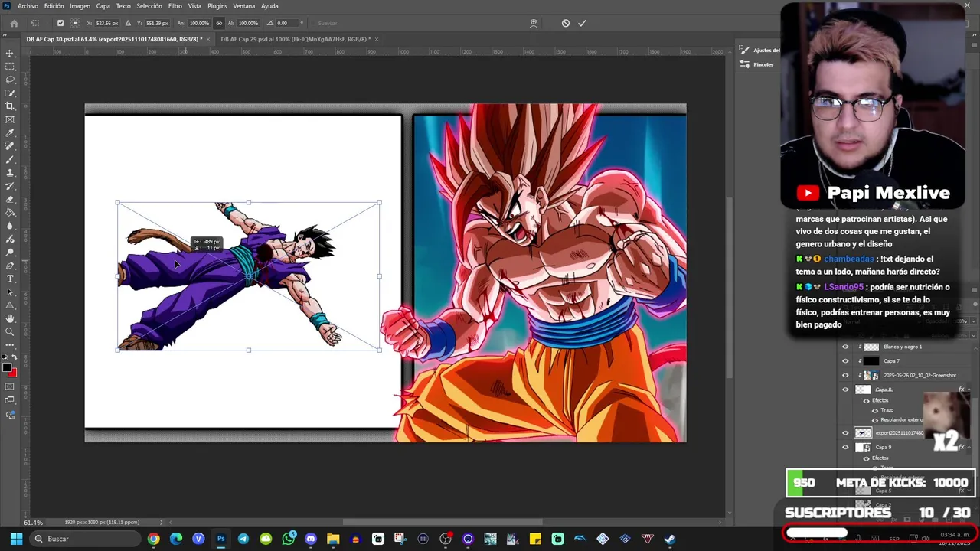
Task: Click the Home icon in options bar
Action: click(14, 23)
